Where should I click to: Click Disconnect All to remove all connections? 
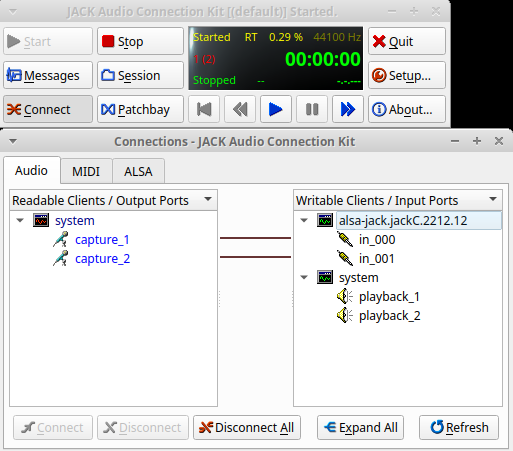(247, 427)
